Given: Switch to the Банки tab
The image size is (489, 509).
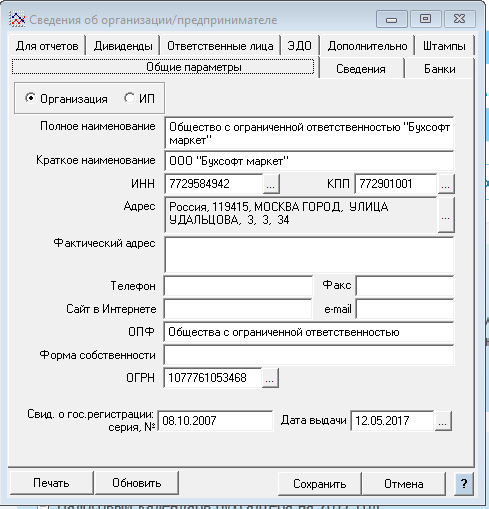Looking at the screenshot, I should point(439,69).
